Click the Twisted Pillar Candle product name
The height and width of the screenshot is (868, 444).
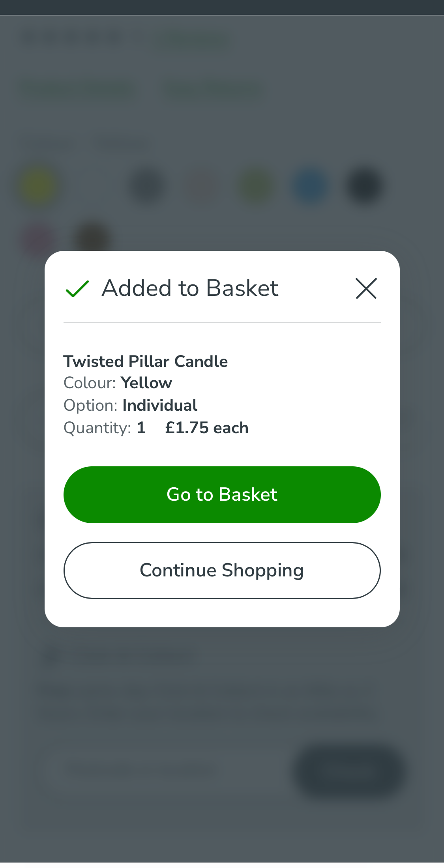click(x=146, y=361)
